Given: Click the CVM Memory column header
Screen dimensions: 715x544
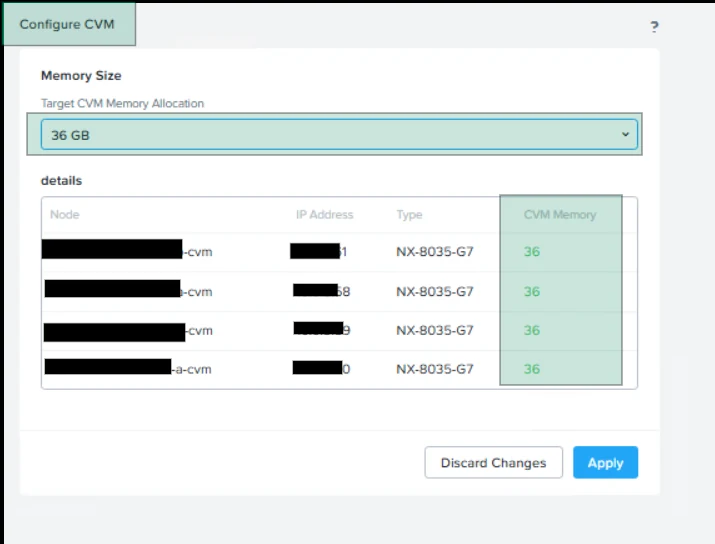Looking at the screenshot, I should [x=560, y=214].
